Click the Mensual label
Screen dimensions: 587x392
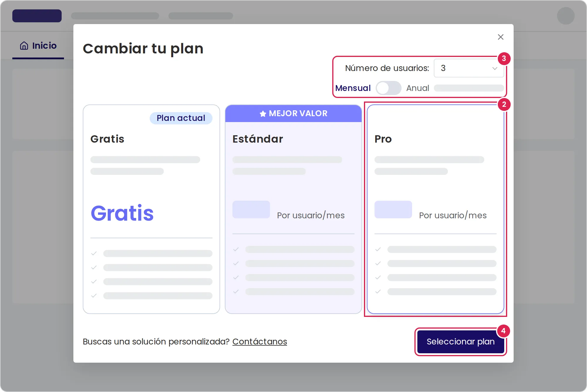coord(353,88)
